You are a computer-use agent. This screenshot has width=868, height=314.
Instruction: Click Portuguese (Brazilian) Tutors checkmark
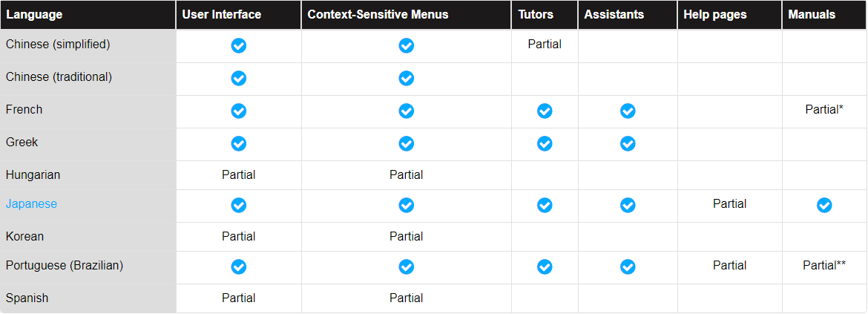click(x=545, y=267)
